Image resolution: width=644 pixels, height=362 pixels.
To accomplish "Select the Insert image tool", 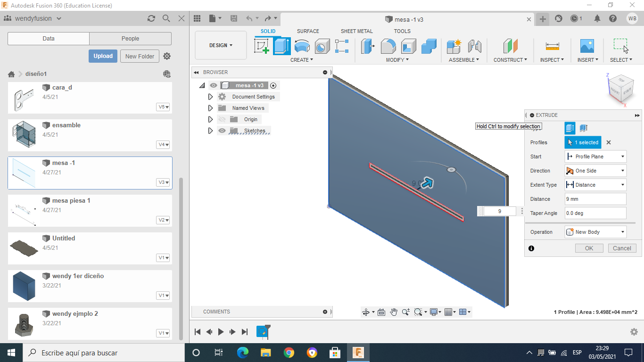I will click(x=587, y=46).
